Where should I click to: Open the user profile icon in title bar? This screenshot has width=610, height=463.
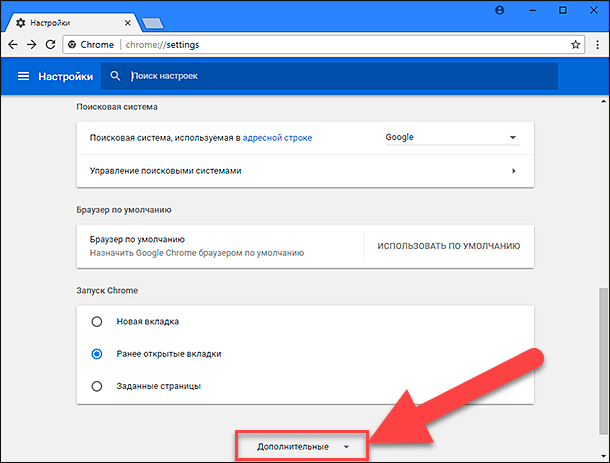[500, 11]
